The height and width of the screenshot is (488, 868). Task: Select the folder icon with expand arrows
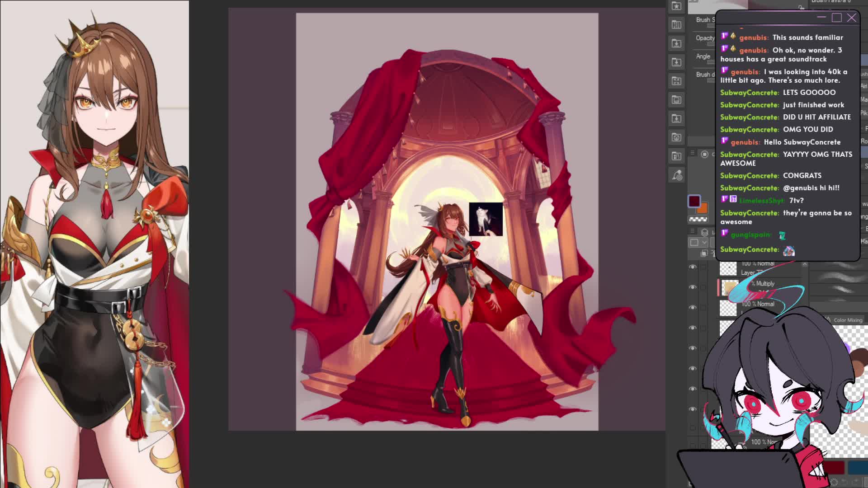[x=676, y=81]
